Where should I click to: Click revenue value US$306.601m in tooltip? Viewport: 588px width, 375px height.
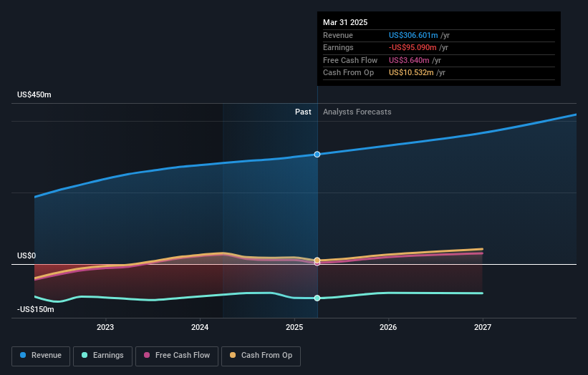tap(413, 35)
